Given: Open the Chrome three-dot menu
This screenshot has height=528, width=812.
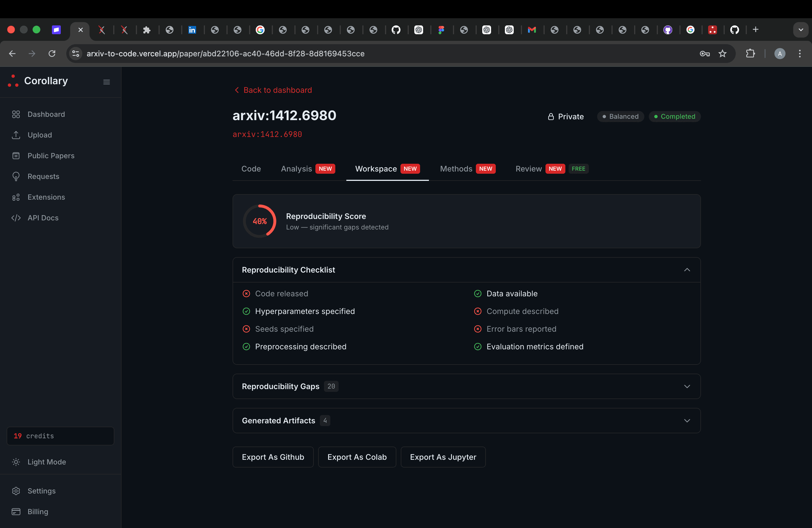Looking at the screenshot, I should click(x=800, y=54).
